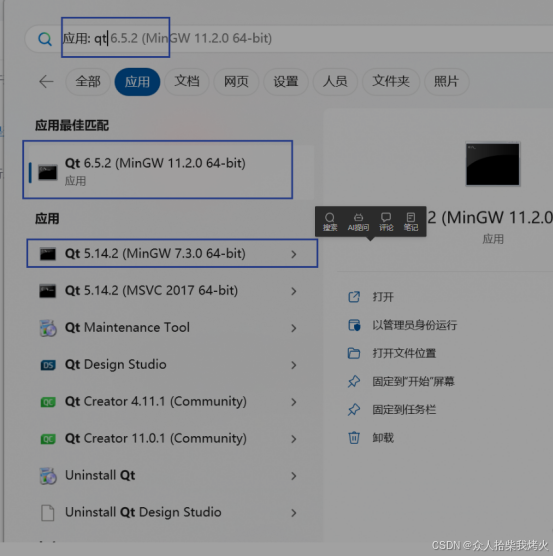Select Uninstall Qt Design Studio result

click(x=172, y=512)
